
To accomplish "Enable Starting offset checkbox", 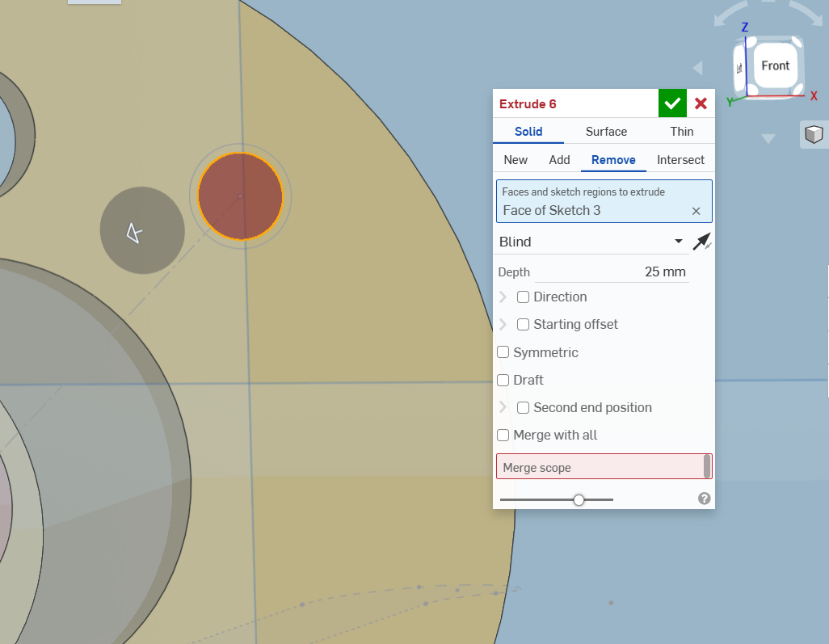I will pyautogui.click(x=523, y=324).
